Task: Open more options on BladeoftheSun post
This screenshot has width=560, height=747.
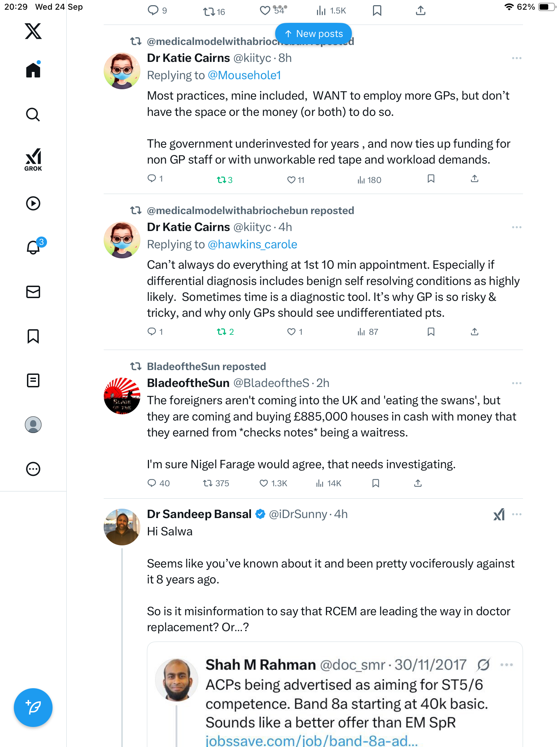Action: 516,383
